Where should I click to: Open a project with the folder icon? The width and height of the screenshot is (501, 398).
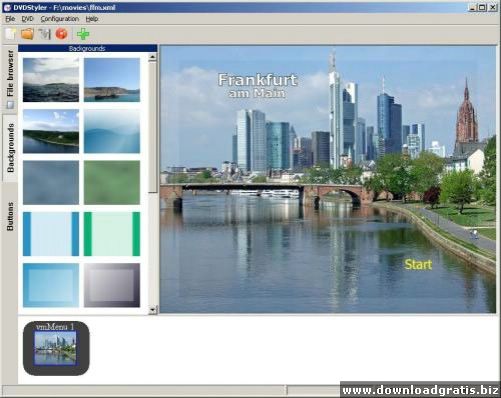click(27, 34)
